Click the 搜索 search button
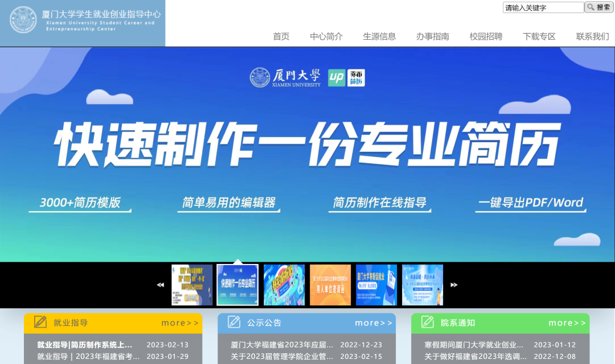This screenshot has height=364, width=615. click(x=598, y=7)
